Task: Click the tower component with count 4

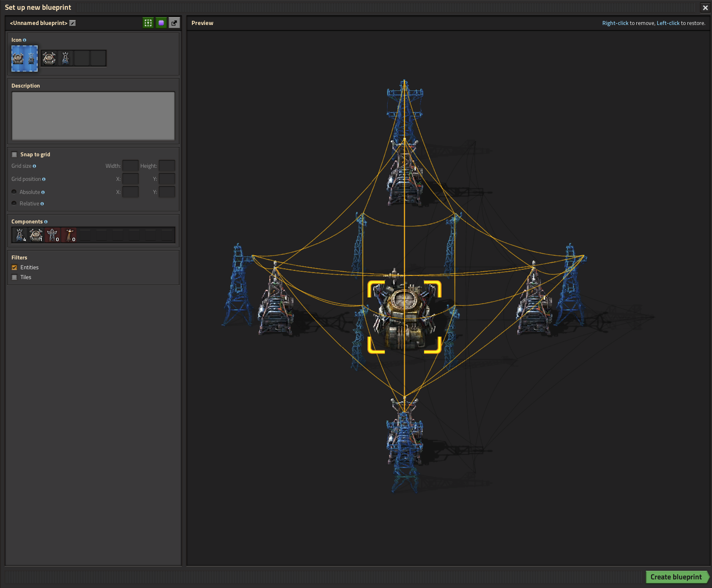Action: coord(20,235)
